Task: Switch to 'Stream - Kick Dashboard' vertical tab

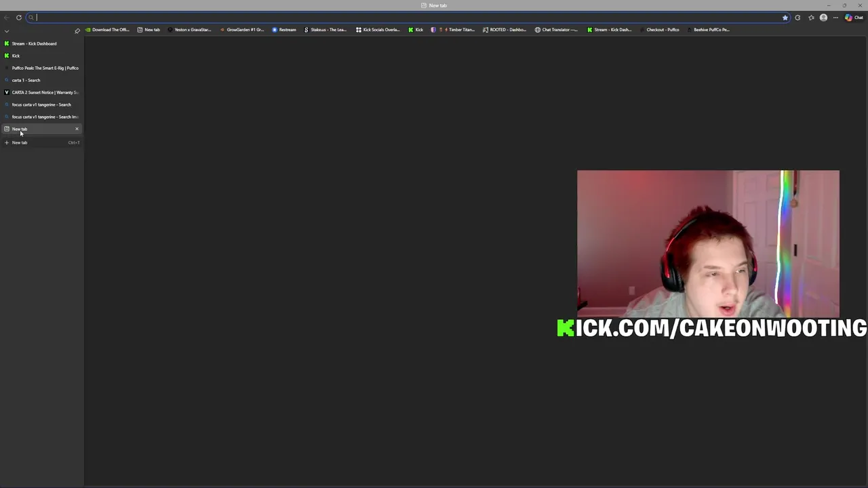Action: [x=42, y=43]
